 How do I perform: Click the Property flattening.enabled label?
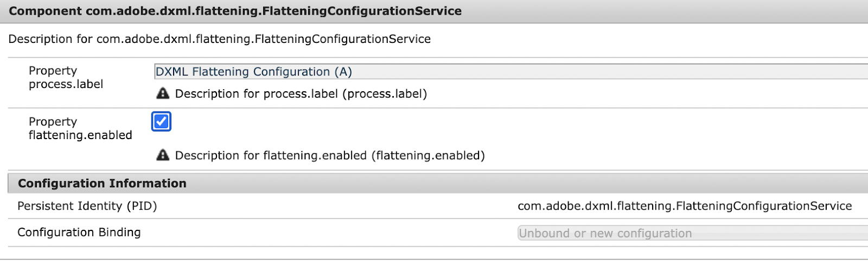click(x=80, y=128)
